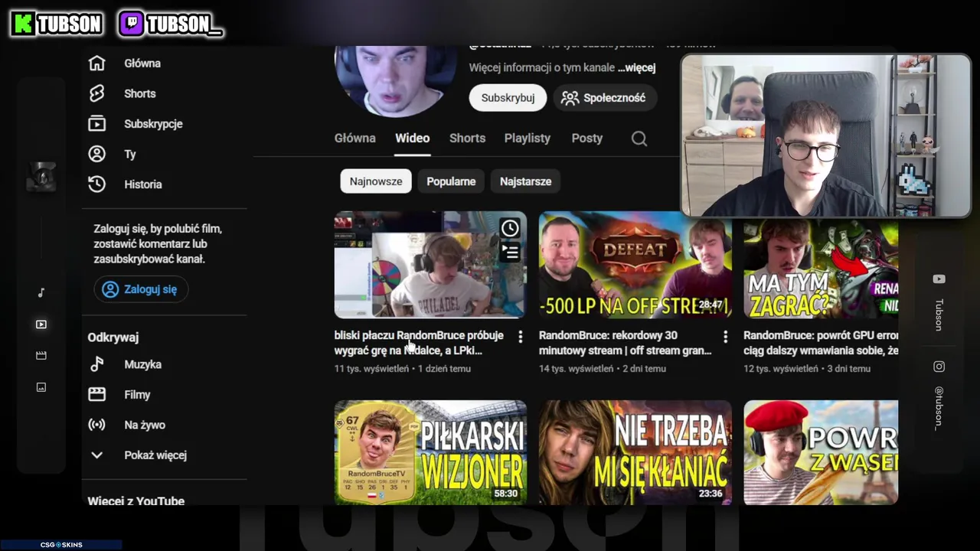
Task: Open the Historia clock icon
Action: click(x=96, y=184)
